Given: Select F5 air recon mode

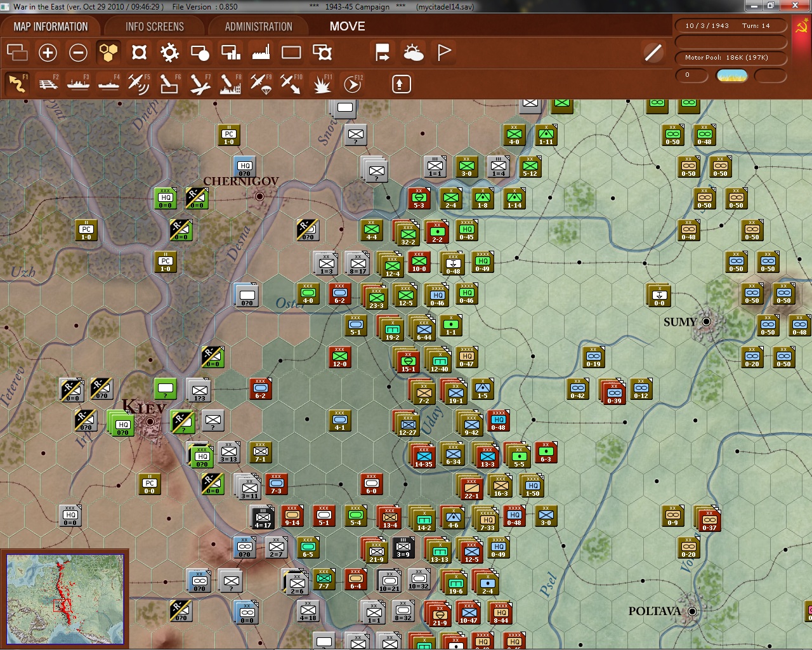Looking at the screenshot, I should click(x=139, y=84).
